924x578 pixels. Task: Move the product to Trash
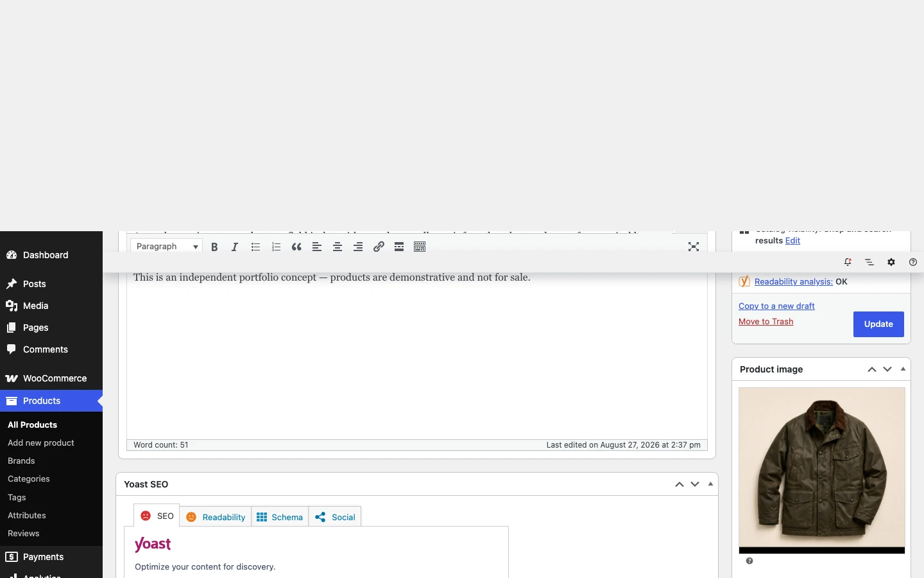click(766, 321)
